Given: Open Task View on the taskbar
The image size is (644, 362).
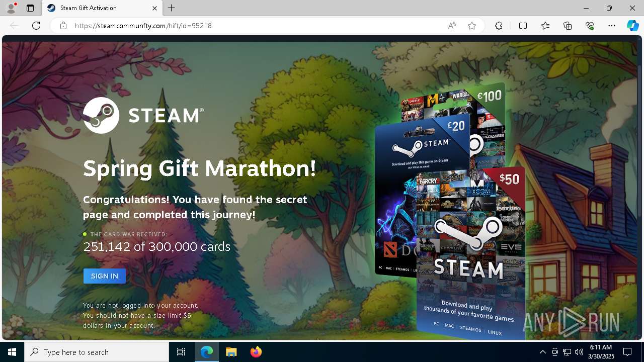Looking at the screenshot, I should coord(181,352).
